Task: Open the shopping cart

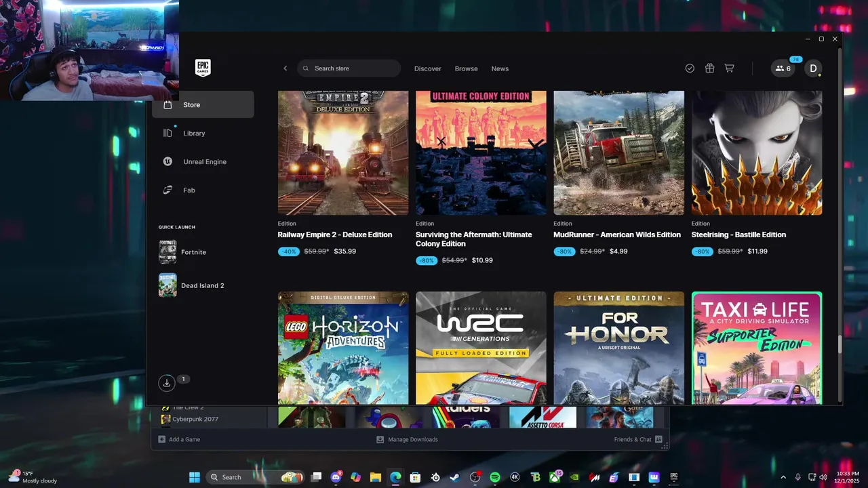Action: pyautogui.click(x=729, y=68)
